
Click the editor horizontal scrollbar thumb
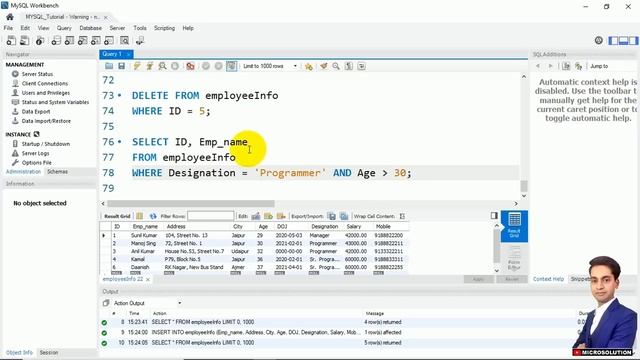[191, 203]
